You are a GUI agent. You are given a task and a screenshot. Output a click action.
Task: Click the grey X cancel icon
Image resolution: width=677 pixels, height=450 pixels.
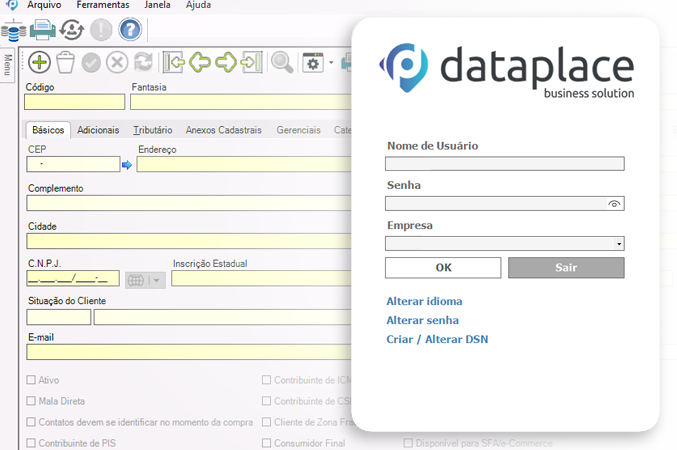tap(117, 63)
